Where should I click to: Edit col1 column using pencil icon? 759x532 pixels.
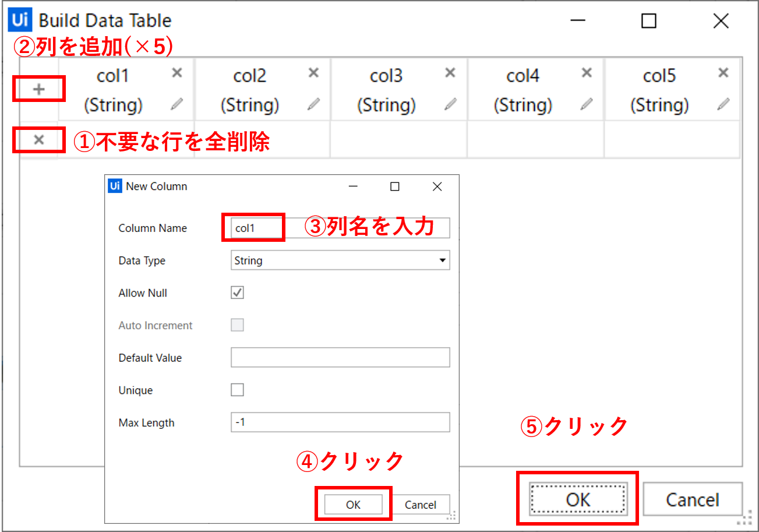(177, 104)
